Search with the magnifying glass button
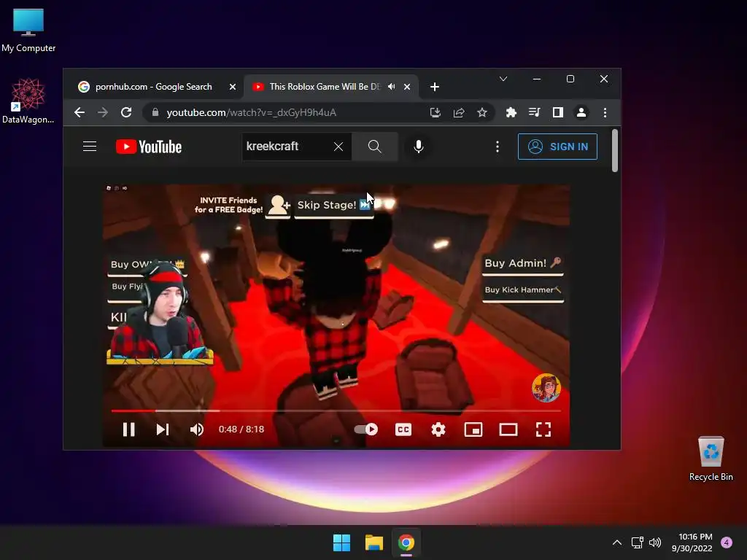This screenshot has width=747, height=560. (375, 146)
